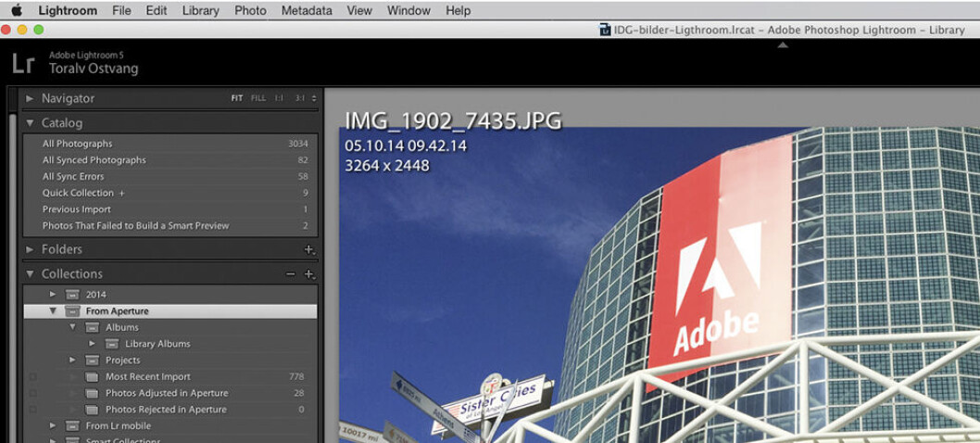
Task: Click the 3264 x 2448 dimensions overlay
Action: (x=387, y=166)
